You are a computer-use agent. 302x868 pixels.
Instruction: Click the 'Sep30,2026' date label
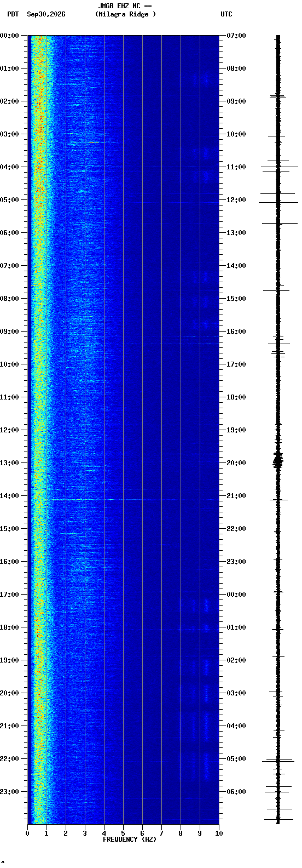[46, 14]
